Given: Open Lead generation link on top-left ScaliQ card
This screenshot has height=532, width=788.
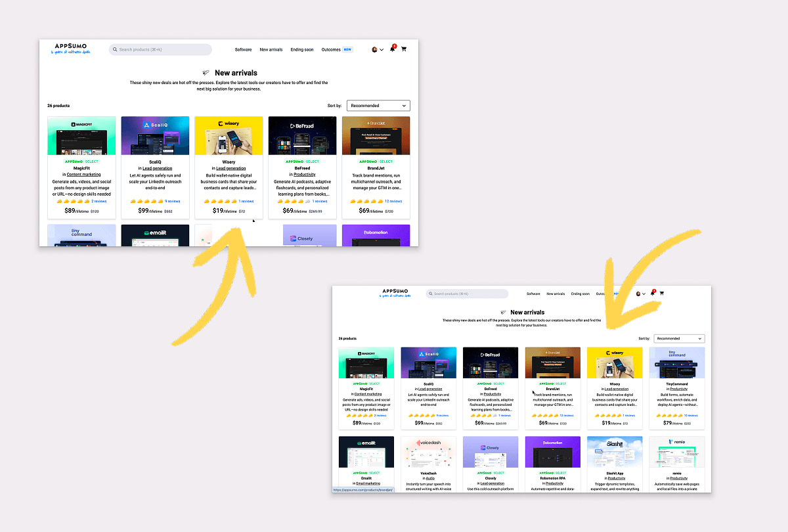Looking at the screenshot, I should [x=158, y=168].
